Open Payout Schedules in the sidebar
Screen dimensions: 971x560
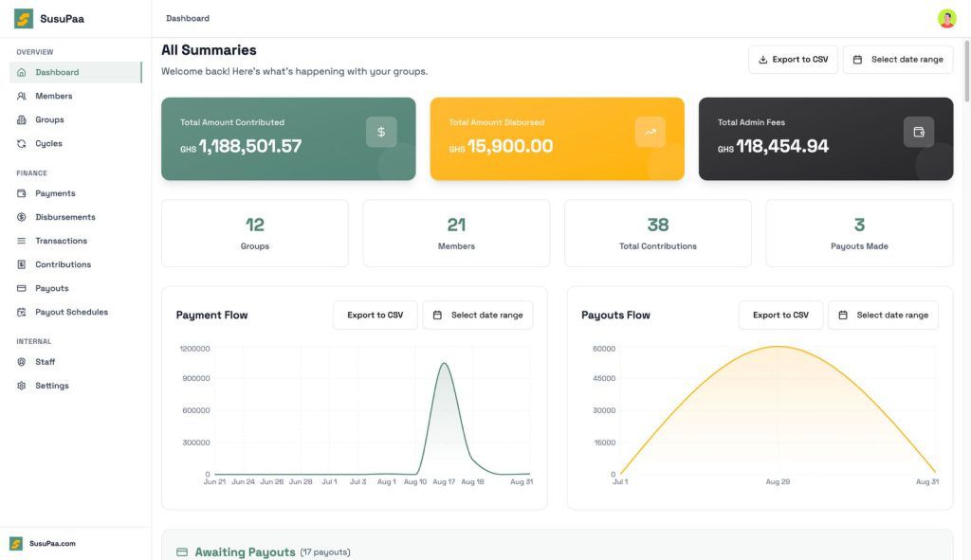point(71,312)
